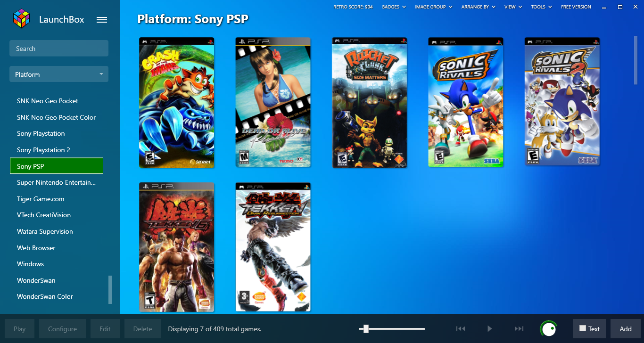Select Super Nintendo Entertainment platform

coord(57,182)
